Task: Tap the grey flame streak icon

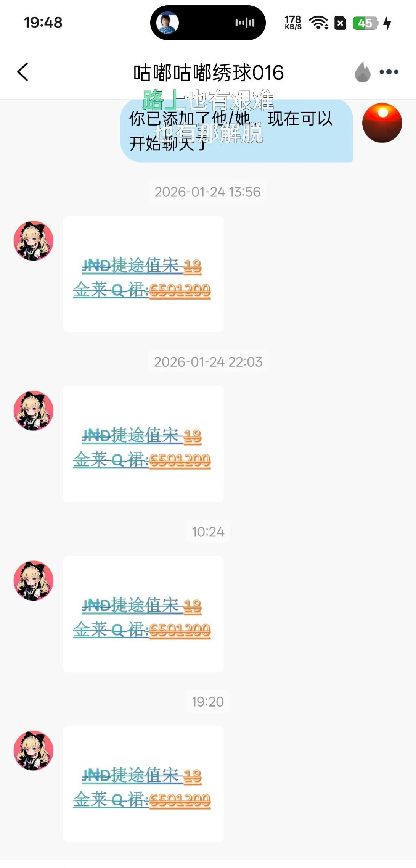Action: (363, 72)
